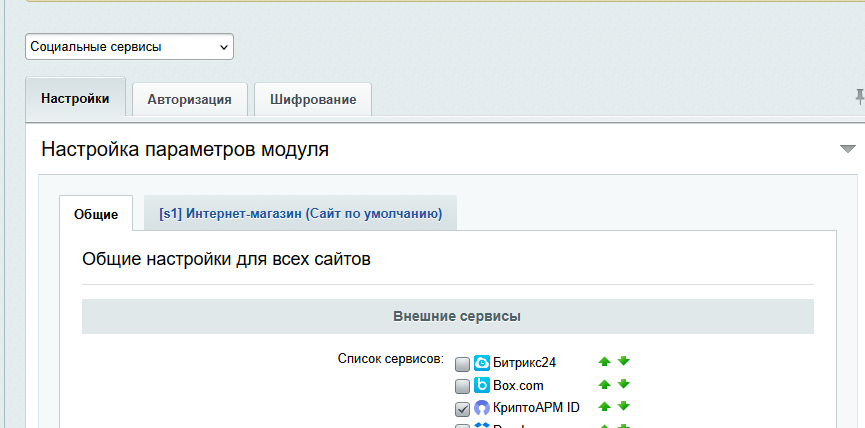The width and height of the screenshot is (865, 428).
Task: Pin the settings tabs with the pin icon
Action: (x=858, y=97)
